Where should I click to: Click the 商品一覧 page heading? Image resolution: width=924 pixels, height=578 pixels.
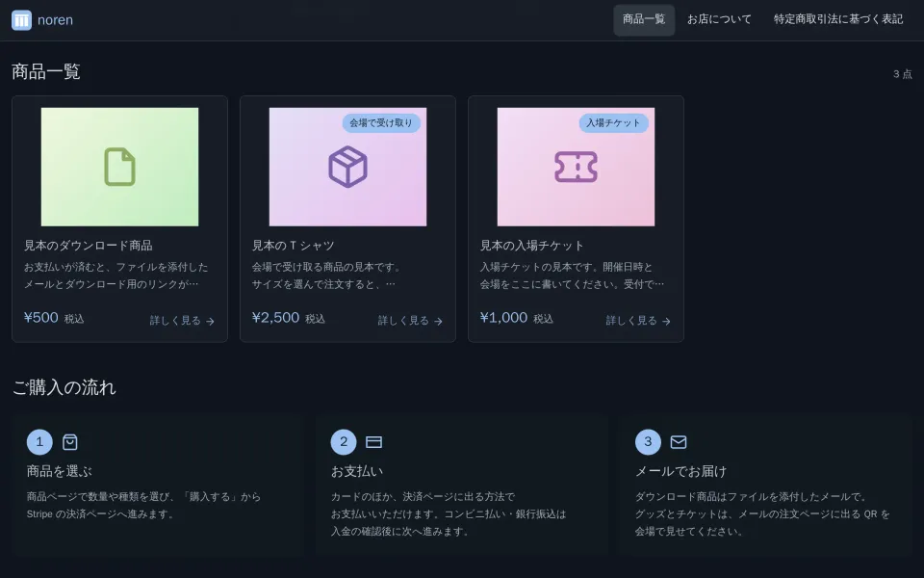click(46, 71)
